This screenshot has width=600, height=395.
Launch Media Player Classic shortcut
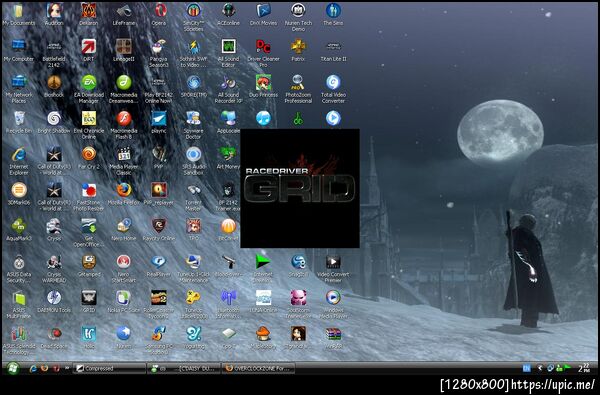124,161
